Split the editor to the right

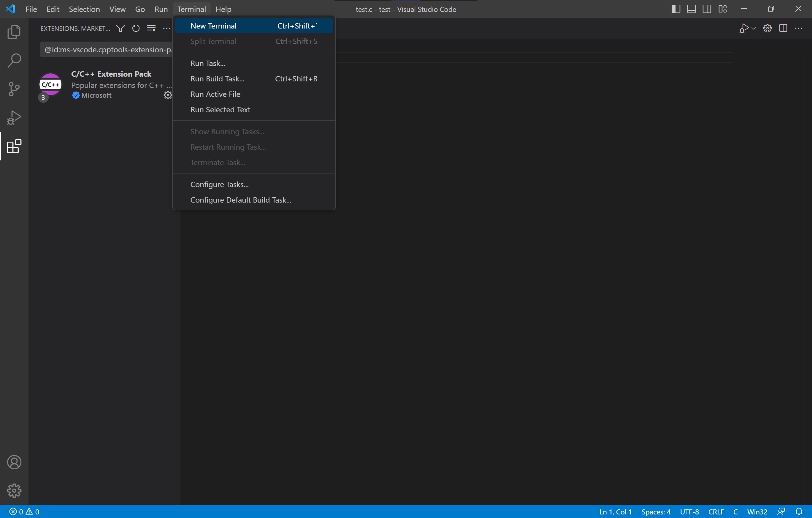(x=783, y=28)
